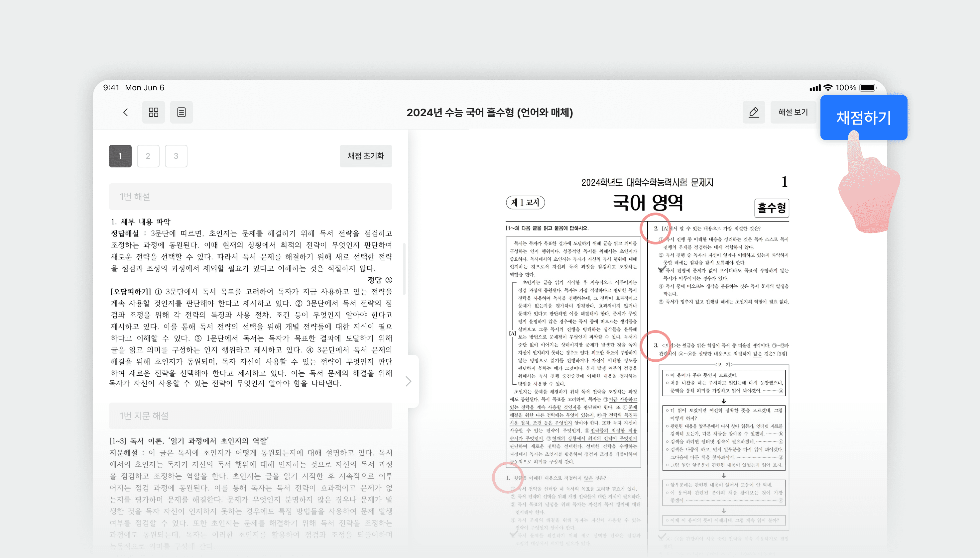Select the pencil annotation tool
Viewport: 980px width, 558px height.
point(754,112)
